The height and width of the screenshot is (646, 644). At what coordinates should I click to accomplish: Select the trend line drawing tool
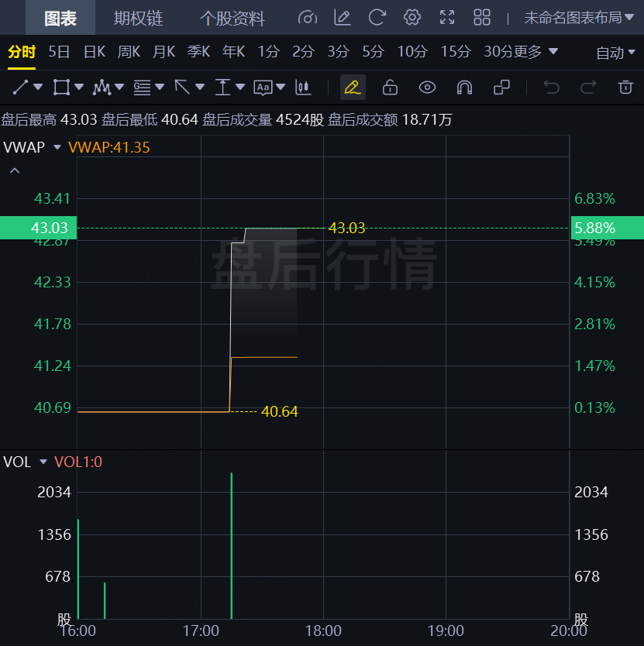click(20, 88)
